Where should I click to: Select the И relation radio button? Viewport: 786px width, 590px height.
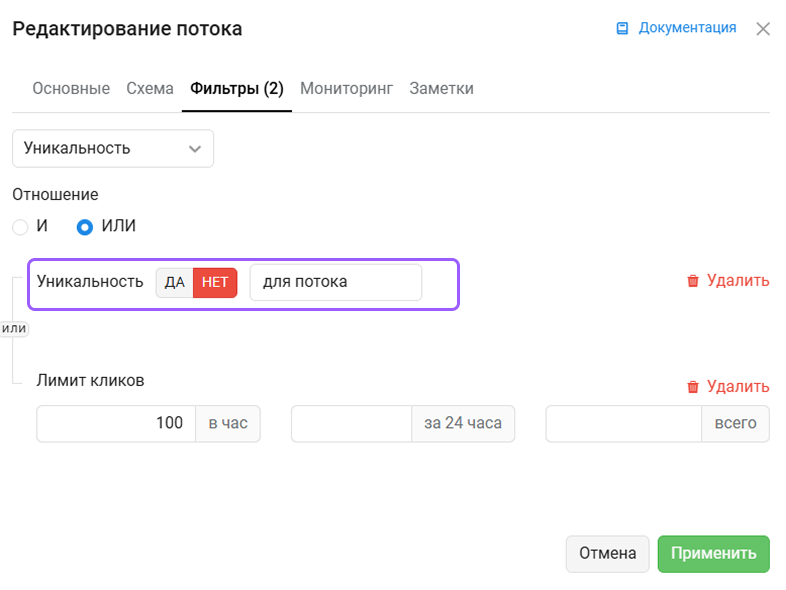tap(20, 227)
